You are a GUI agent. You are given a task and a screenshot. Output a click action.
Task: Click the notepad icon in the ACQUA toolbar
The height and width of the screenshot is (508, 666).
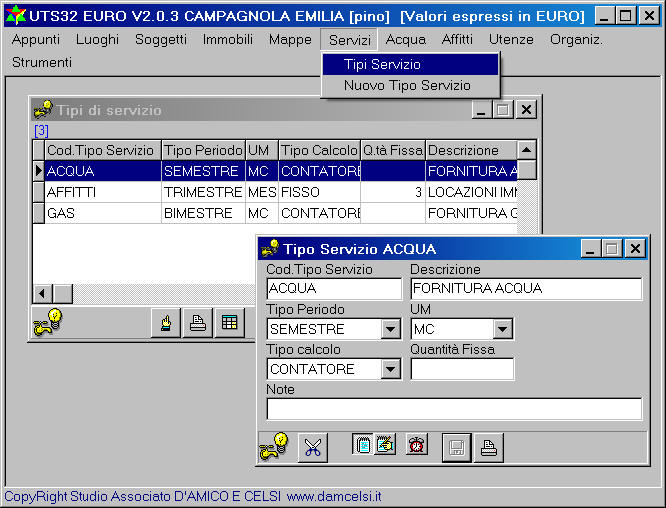tap(362, 445)
